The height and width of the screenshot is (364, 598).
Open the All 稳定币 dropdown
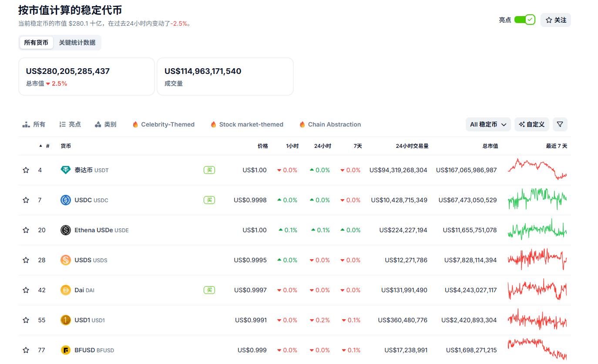[x=488, y=124]
